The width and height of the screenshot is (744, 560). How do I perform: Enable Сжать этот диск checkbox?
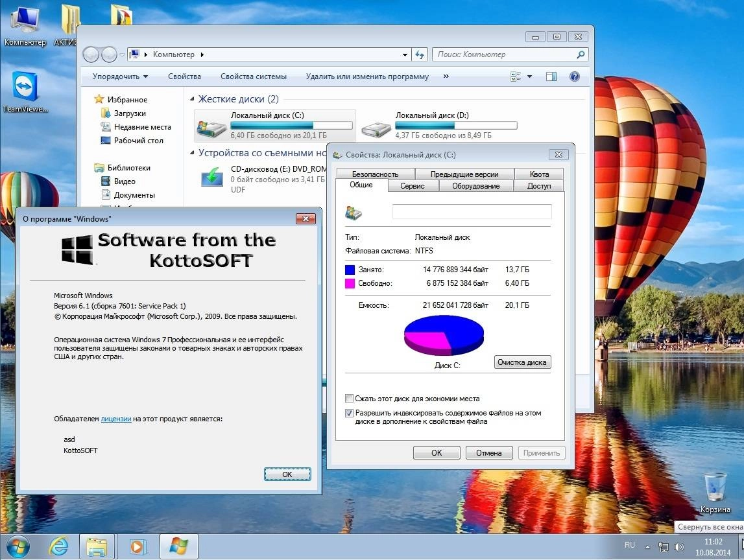[x=349, y=399]
